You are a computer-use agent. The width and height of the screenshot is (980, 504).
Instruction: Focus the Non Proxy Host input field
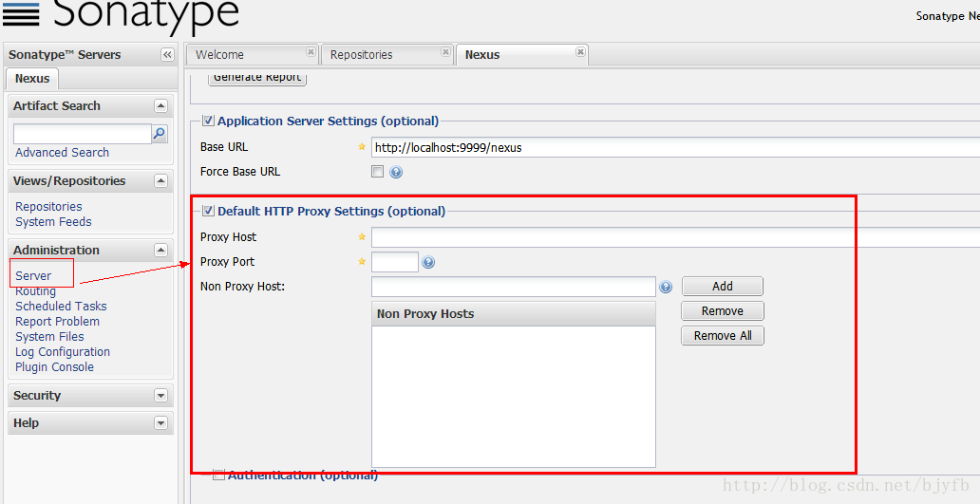pyautogui.click(x=513, y=287)
